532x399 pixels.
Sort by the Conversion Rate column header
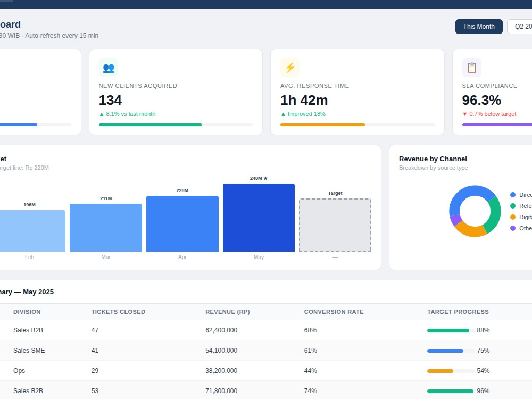click(334, 312)
